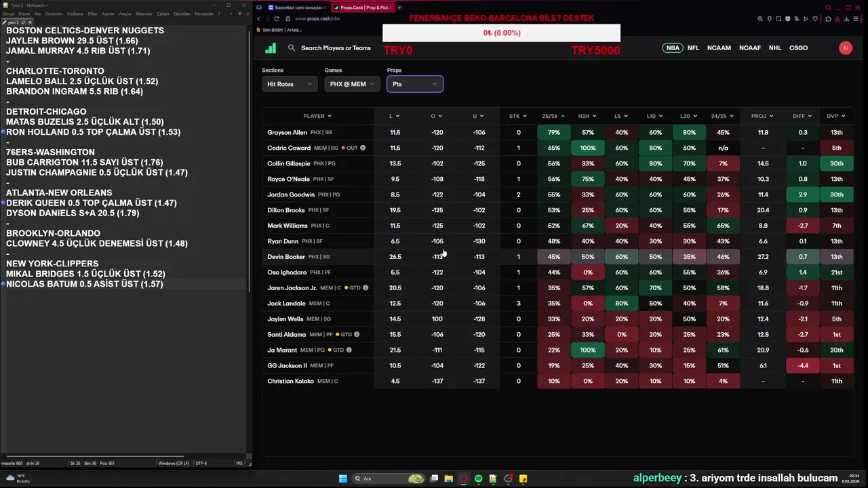
Task: Sort table by PLAYER column header
Action: coord(317,116)
